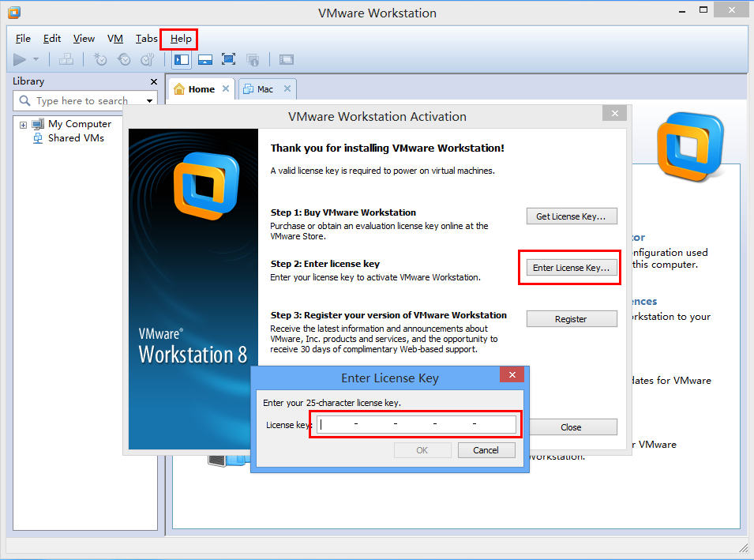Open the VM menu
This screenshot has width=754, height=560.
coord(115,39)
